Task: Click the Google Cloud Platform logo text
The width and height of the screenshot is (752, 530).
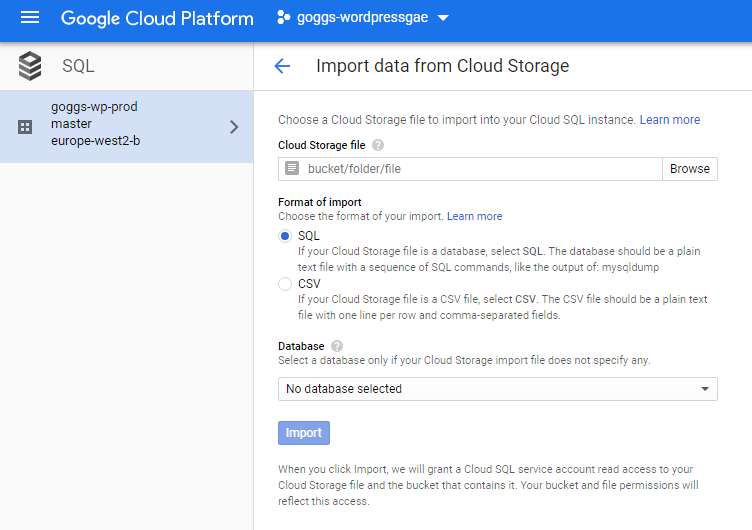Action: (157, 19)
